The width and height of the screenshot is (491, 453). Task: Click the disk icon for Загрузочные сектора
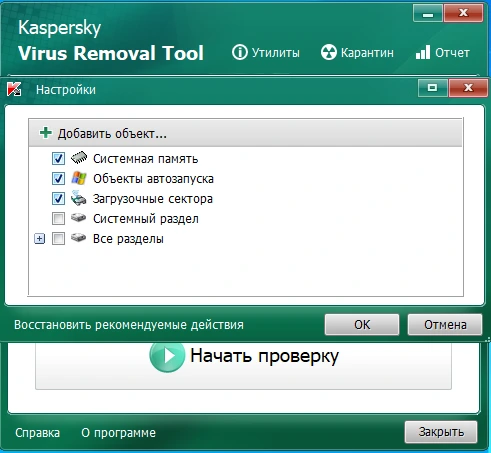click(79, 198)
